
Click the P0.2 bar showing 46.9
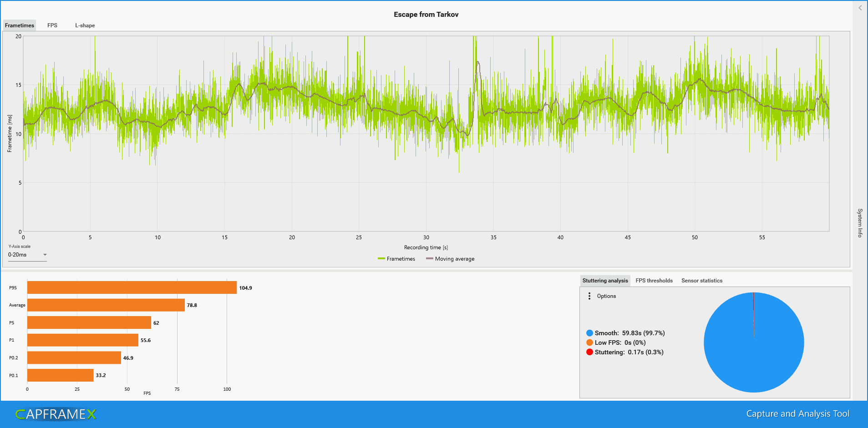tap(74, 358)
